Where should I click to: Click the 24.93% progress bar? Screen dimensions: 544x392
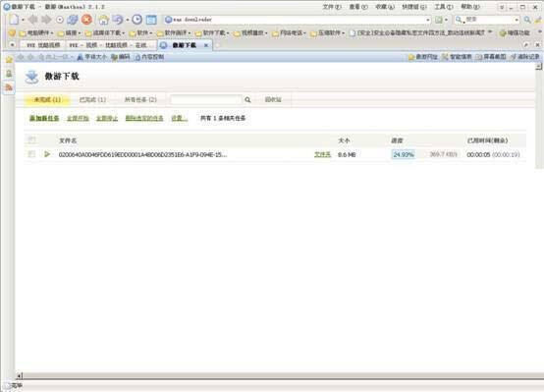[404, 154]
